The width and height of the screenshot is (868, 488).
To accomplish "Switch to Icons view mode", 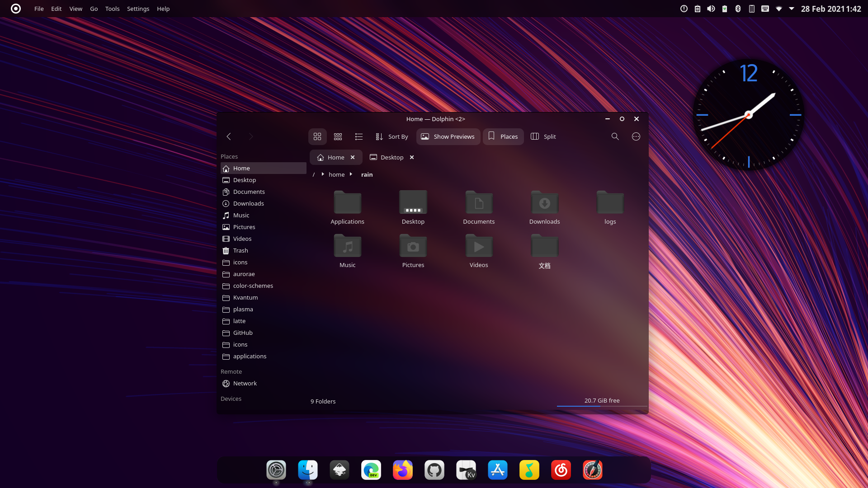I will coord(317,136).
